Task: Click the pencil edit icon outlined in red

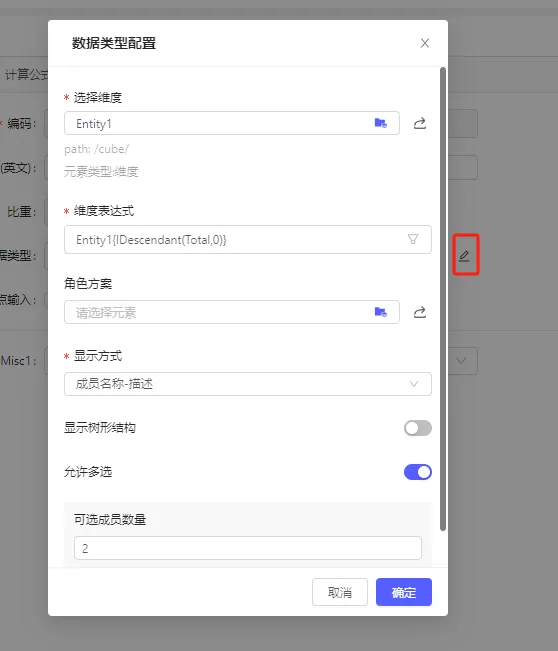Action: (464, 256)
